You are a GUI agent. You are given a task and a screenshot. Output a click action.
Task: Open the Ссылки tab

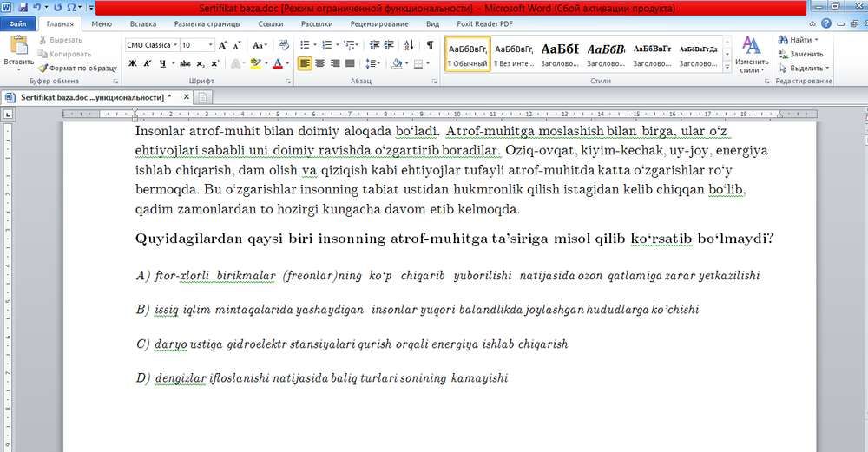pos(271,23)
